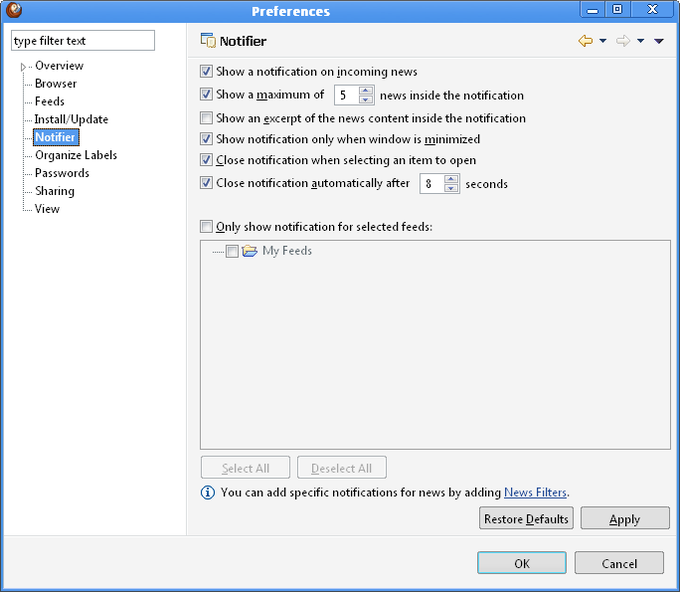Viewport: 680px width, 592px height.
Task: Click the filter text search field
Action: [83, 41]
